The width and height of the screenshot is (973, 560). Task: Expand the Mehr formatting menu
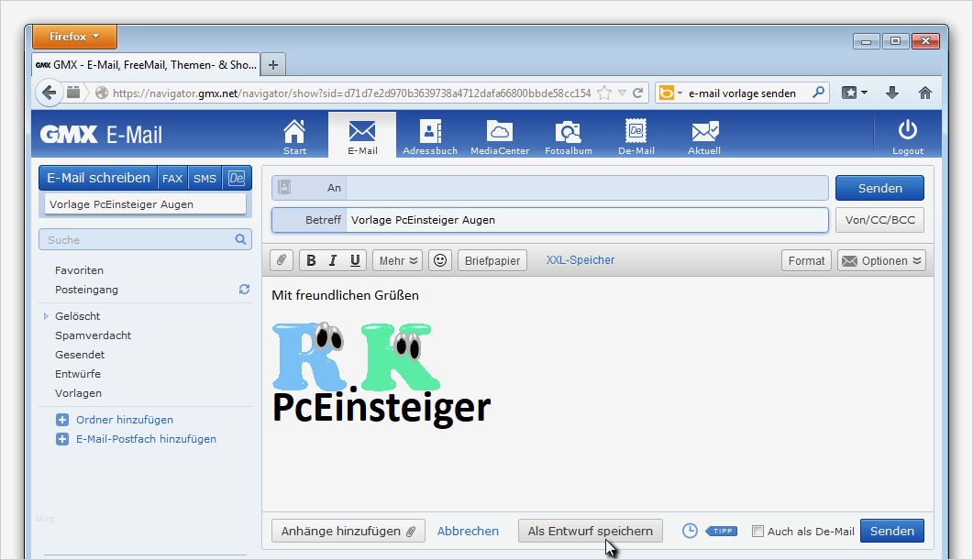(x=396, y=260)
